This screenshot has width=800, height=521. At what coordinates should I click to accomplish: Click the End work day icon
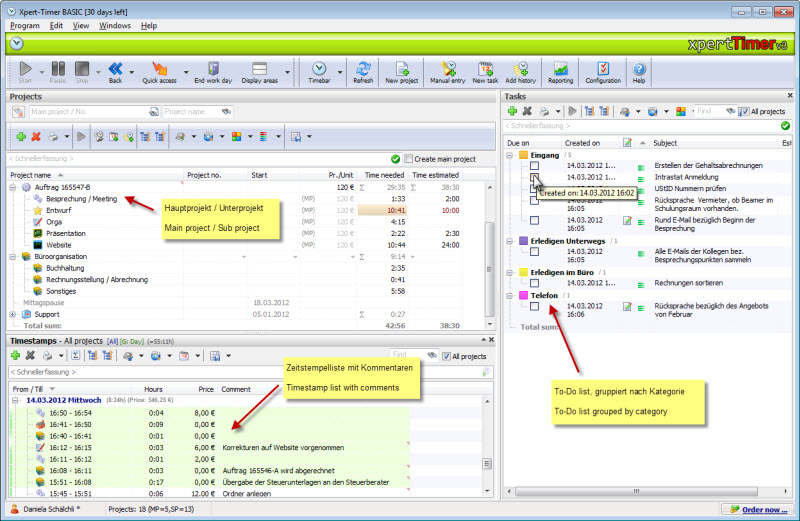coord(213,72)
